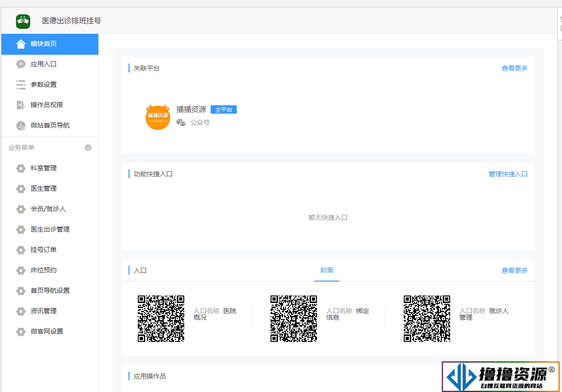Click the home icon beside 模块首页
This screenshot has width=562, height=392.
(21, 44)
